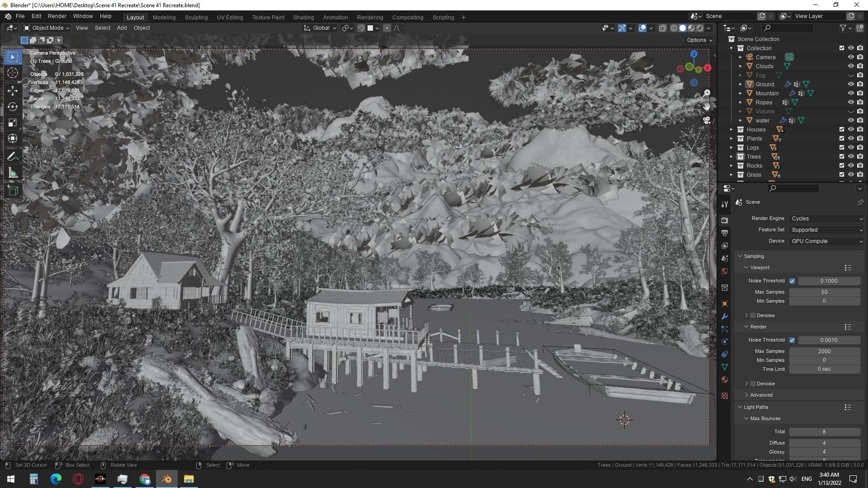Enable the Render Denoise checkbox
Screen dimensions: 868x488
(x=753, y=384)
